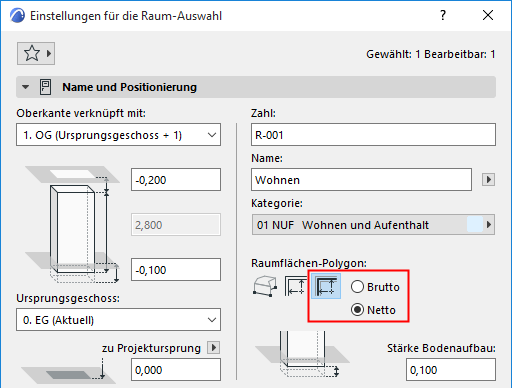The image size is (512, 388).
Task: Click the 'Kategorie:' label
Action: pos(277,203)
